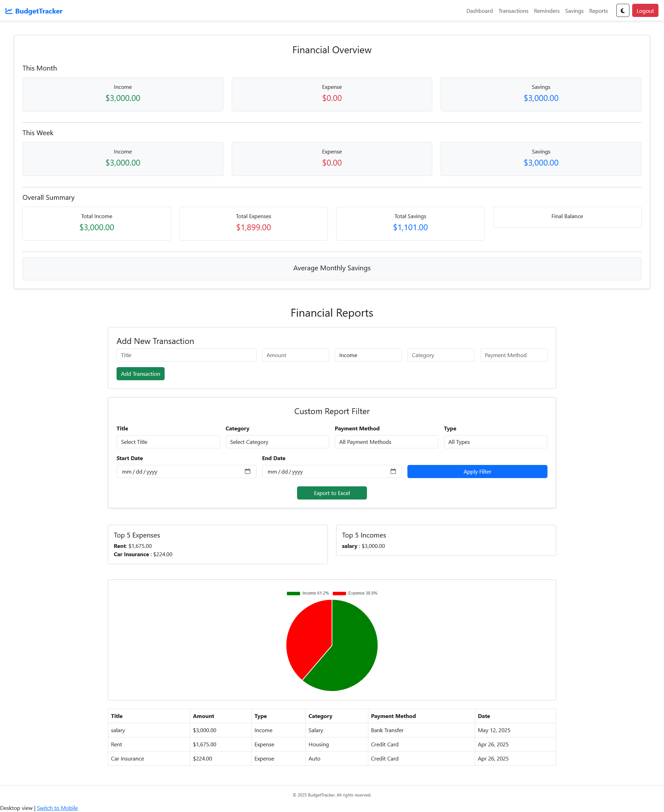Open the transaction type Income dropdown
This screenshot has height=812, width=664.
368,355
